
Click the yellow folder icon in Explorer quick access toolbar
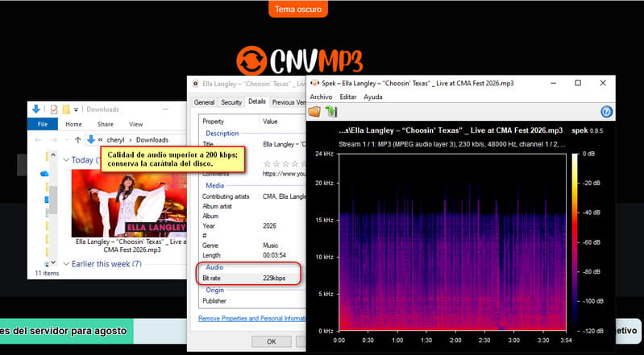[x=66, y=109]
